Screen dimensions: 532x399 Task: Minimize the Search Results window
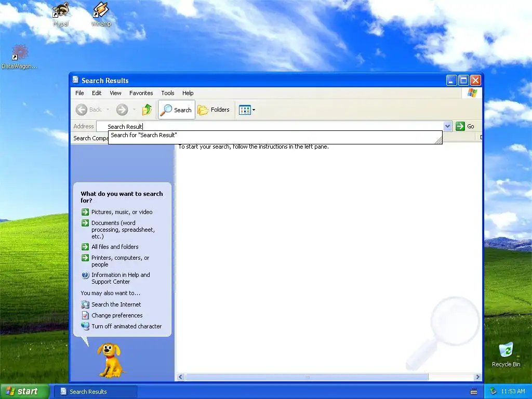pyautogui.click(x=451, y=81)
